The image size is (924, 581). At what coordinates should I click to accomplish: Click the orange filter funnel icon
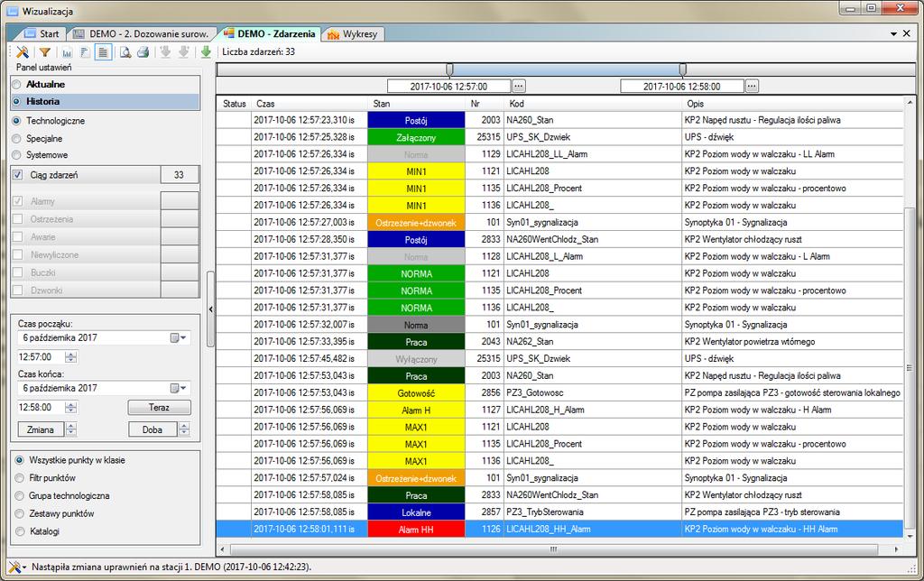coord(45,51)
